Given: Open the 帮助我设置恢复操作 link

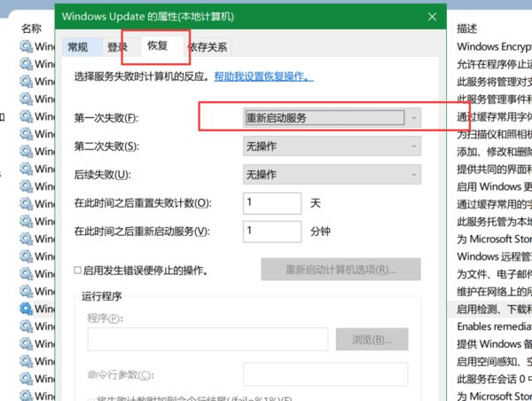Looking at the screenshot, I should coord(263,76).
